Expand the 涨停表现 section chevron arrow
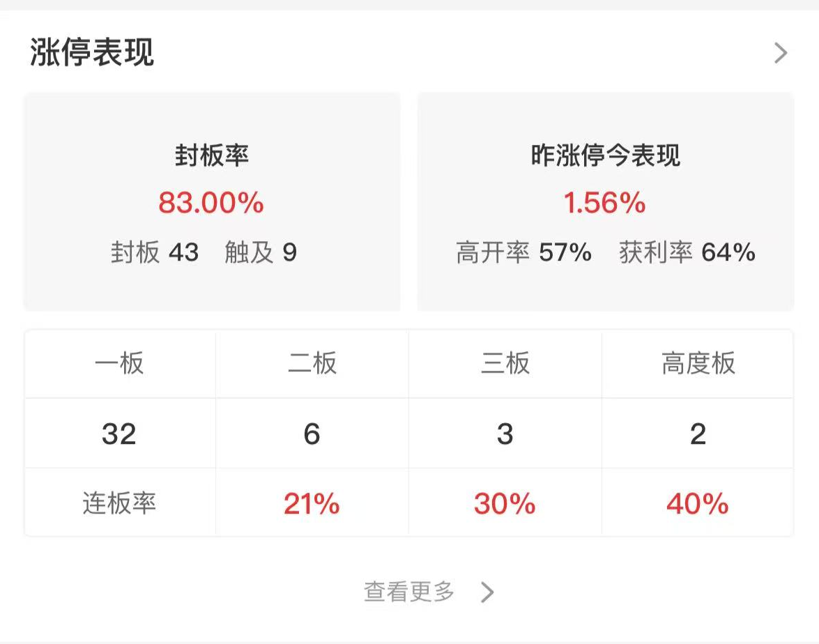Image resolution: width=819 pixels, height=644 pixels. [781, 53]
